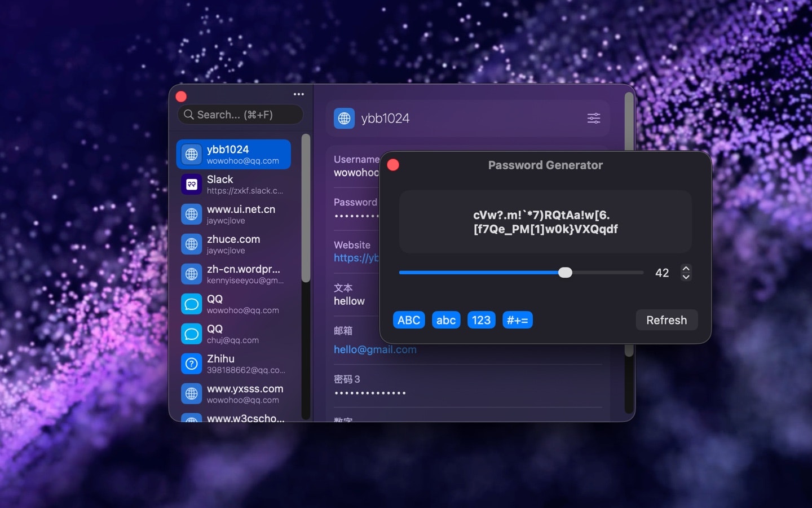The image size is (812, 508).
Task: Click the magnifier icon in the search bar
Action: tap(189, 115)
